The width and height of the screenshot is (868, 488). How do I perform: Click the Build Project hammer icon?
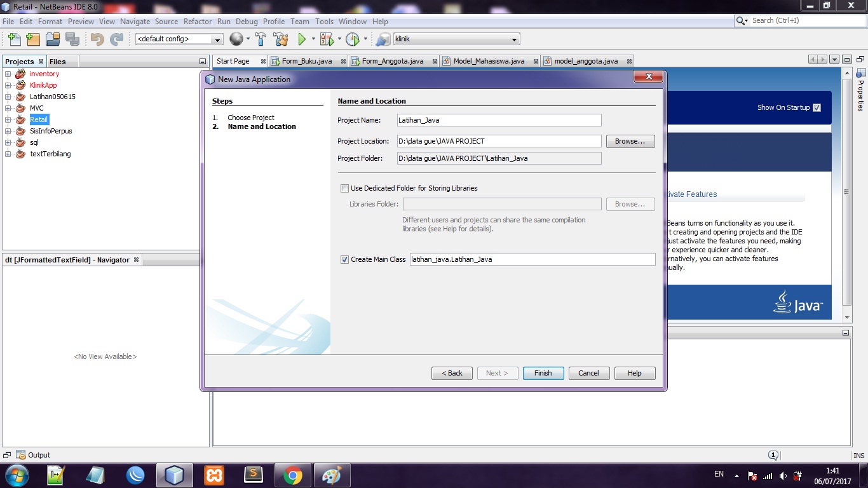tap(261, 38)
